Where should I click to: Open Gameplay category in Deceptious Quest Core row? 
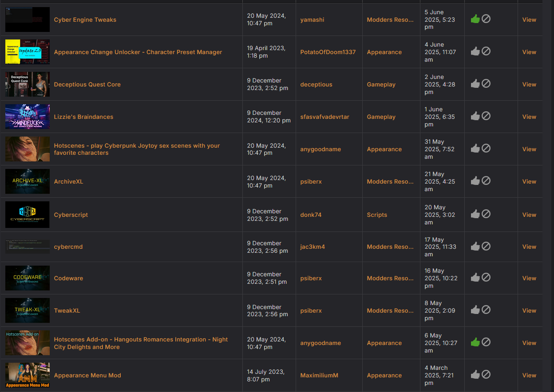coord(381,84)
